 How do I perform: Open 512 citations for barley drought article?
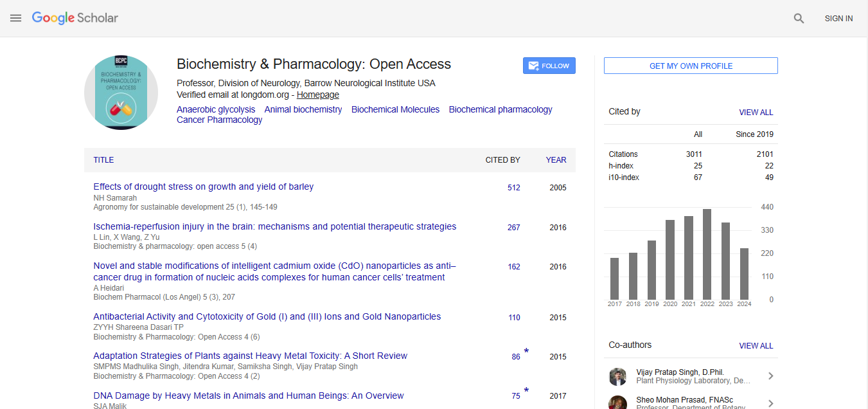click(513, 188)
